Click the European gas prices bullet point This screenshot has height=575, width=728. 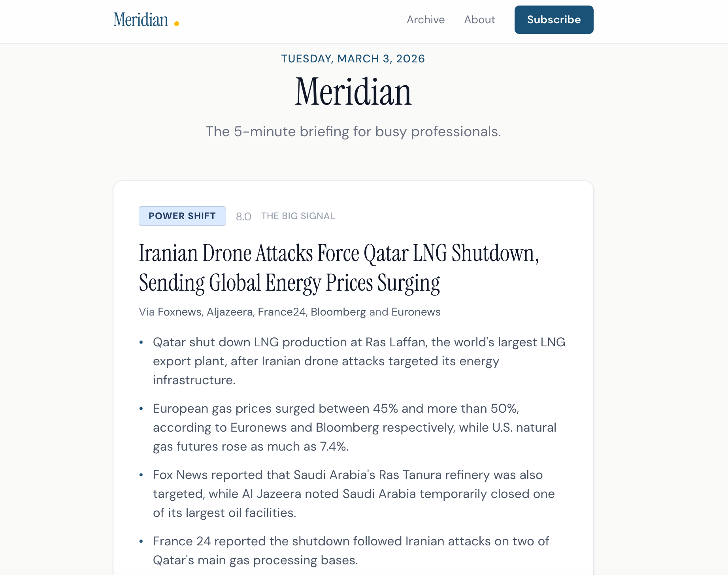point(354,427)
